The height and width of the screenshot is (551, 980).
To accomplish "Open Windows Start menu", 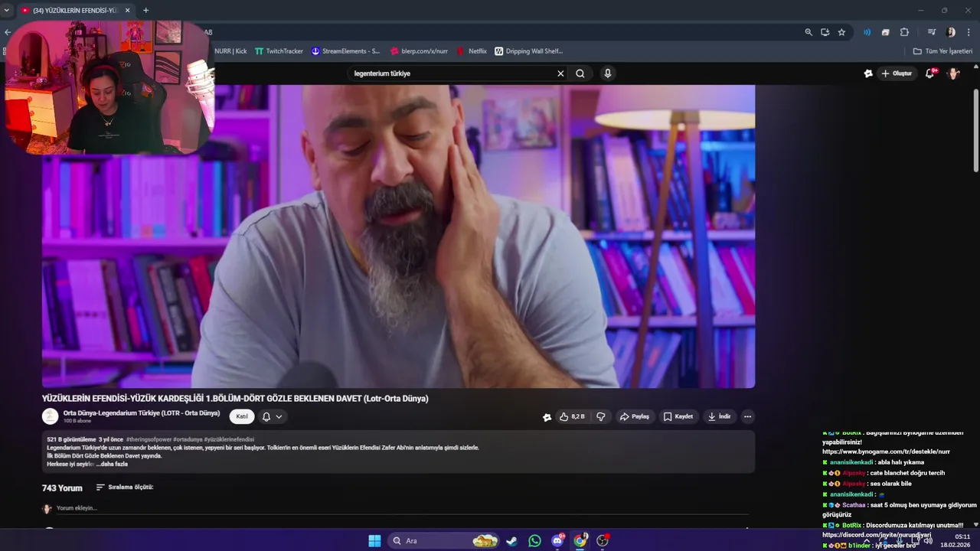I will [374, 541].
